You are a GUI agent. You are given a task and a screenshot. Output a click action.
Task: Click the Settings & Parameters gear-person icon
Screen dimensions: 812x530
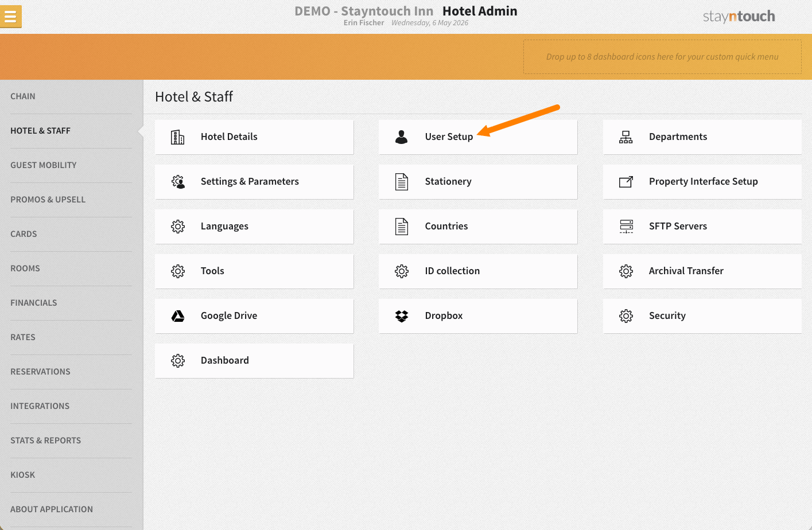pos(178,182)
